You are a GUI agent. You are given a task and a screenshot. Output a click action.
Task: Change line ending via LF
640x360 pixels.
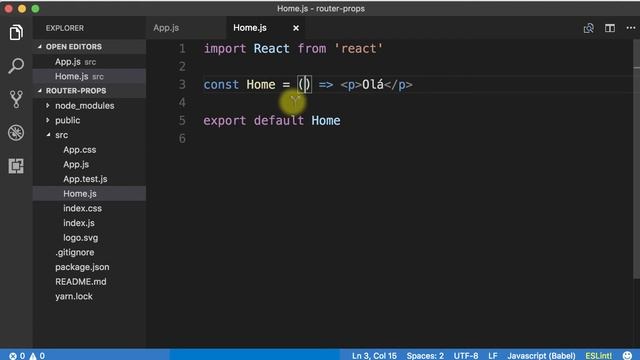493,356
